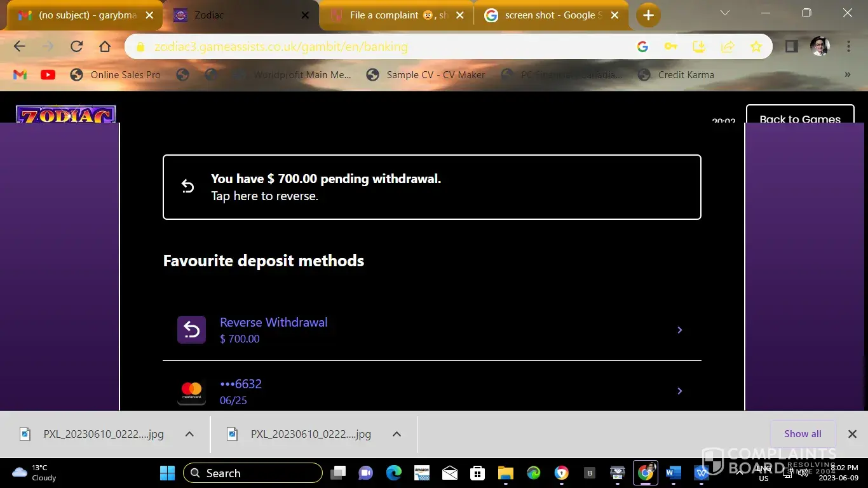The height and width of the screenshot is (488, 868).
Task: Open options for the first PXL download
Action: [x=189, y=434]
